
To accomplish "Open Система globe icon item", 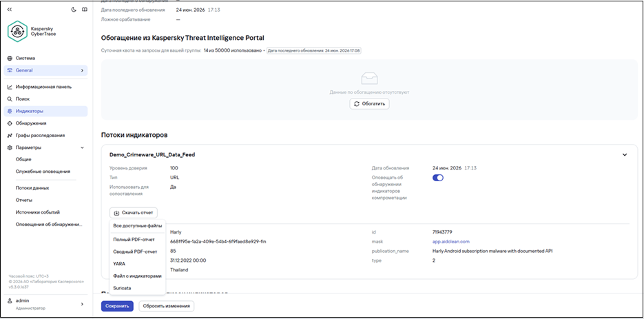I will coord(10,59).
